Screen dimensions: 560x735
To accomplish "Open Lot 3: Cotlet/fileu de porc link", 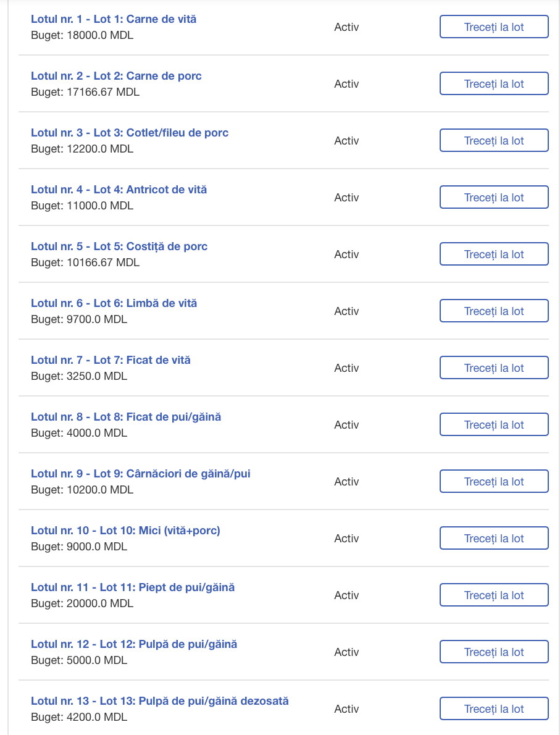I will (130, 133).
